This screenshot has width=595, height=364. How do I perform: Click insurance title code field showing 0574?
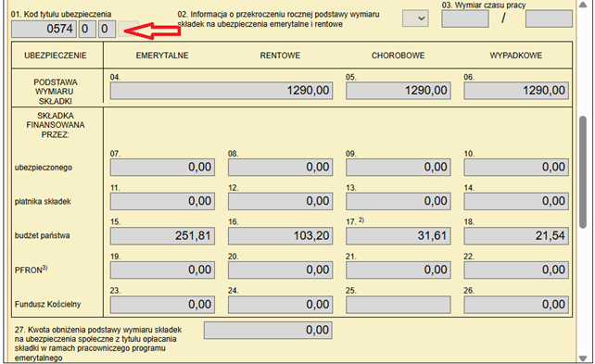coord(44,29)
